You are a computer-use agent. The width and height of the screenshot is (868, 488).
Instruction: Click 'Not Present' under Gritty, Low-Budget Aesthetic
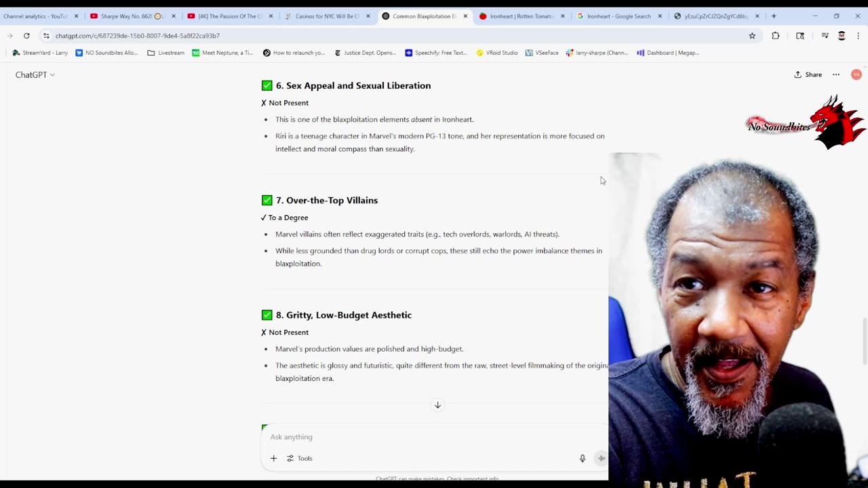pos(288,333)
